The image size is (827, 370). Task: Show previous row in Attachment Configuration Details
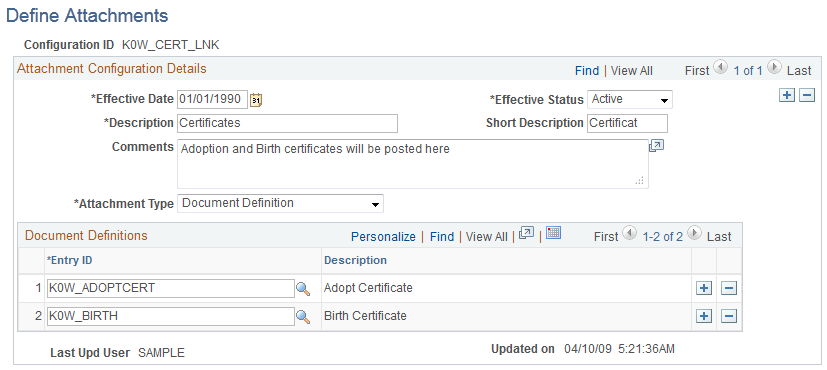pyautogui.click(x=720, y=67)
